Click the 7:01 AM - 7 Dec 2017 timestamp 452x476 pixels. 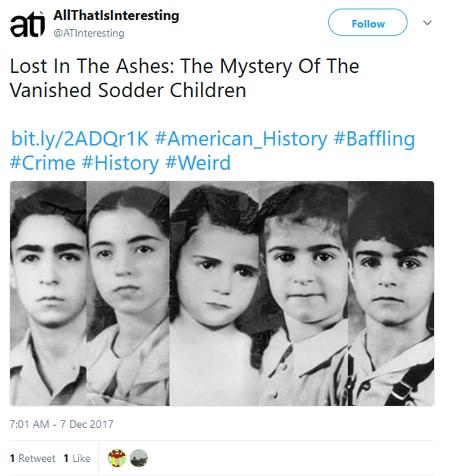62,424
